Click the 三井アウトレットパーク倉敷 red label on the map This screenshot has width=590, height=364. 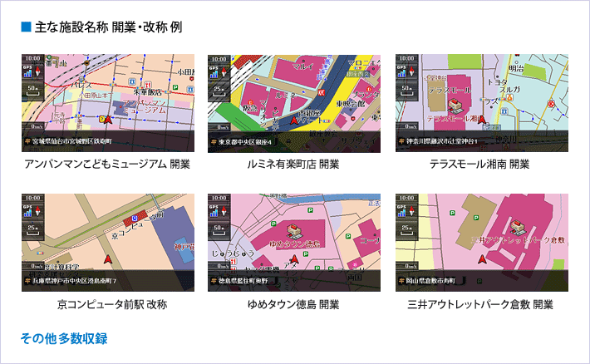[x=519, y=240]
